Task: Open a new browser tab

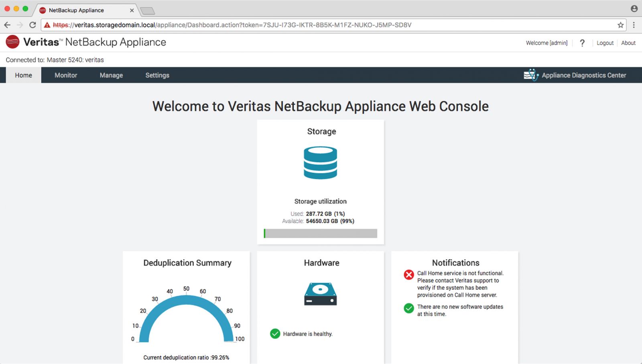Action: coord(147,11)
